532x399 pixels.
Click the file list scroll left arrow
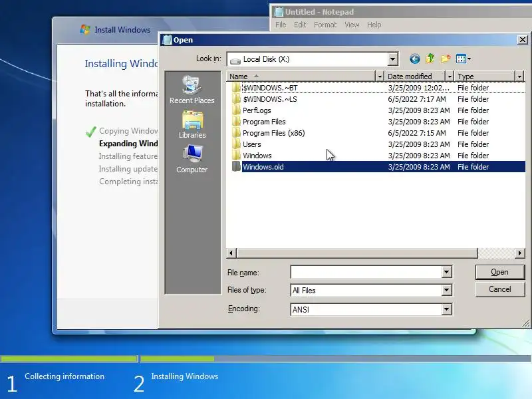click(231, 253)
